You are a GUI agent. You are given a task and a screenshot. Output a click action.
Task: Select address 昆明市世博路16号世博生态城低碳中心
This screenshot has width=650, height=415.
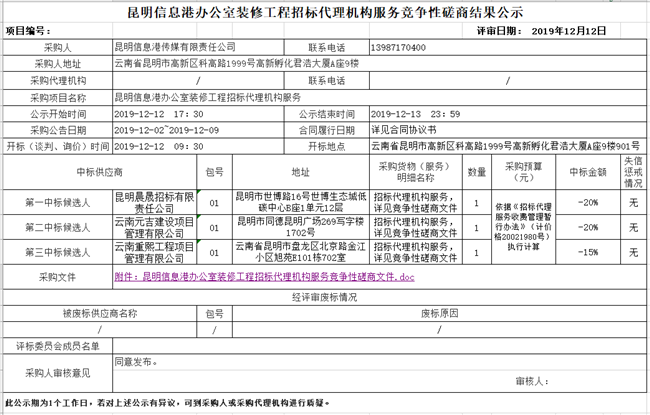301,203
